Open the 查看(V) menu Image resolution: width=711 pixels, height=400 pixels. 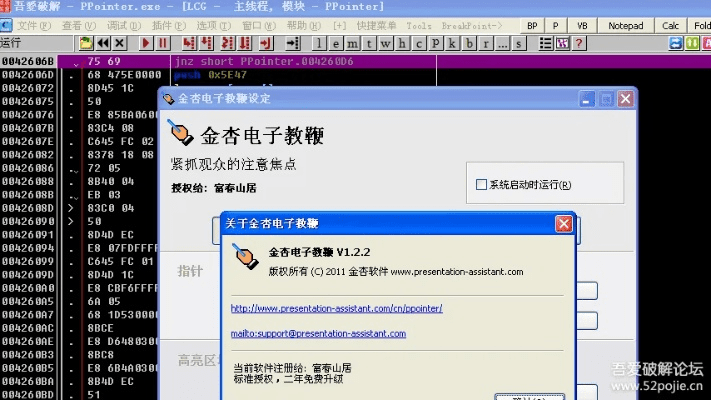click(x=78, y=26)
